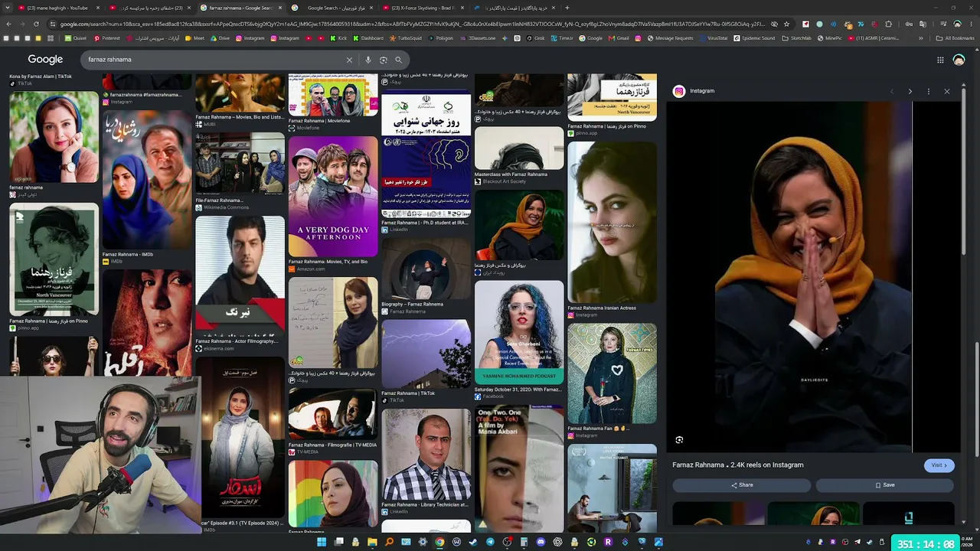Open 'Farnaz Rahnama - Filmografie | TV-MEDIA' result
980x551 pixels.
click(x=333, y=414)
